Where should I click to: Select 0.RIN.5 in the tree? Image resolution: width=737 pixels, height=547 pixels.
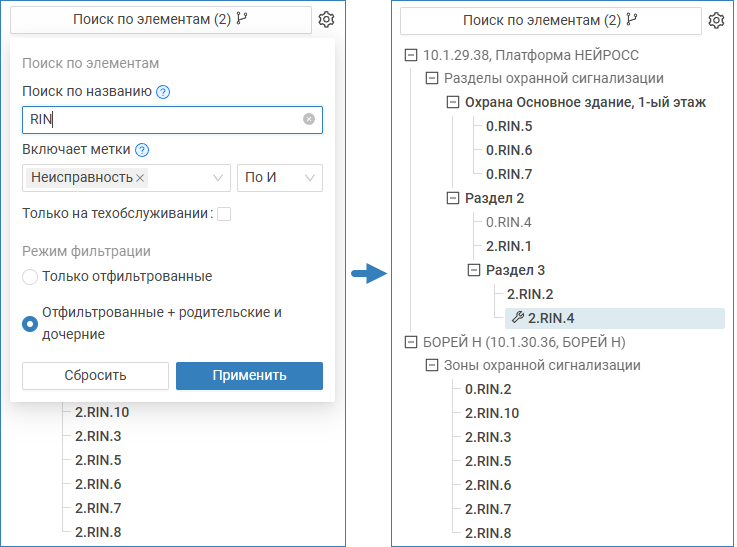pos(509,126)
